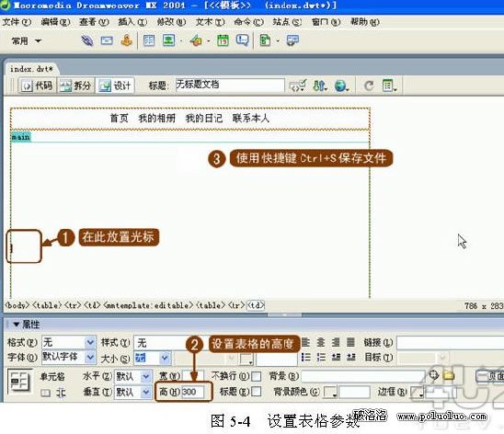Click the Tag Chooser icon
The width and height of the screenshot is (504, 434).
tap(292, 40)
